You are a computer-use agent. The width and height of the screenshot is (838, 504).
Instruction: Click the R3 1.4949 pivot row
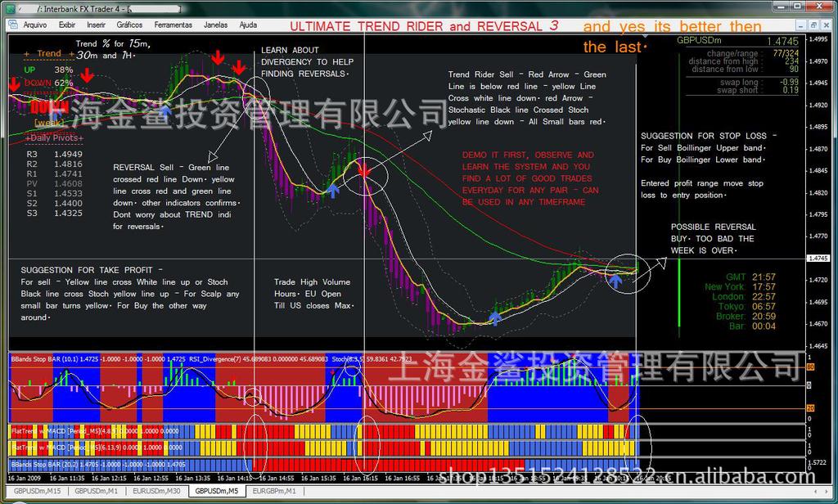[x=54, y=155]
